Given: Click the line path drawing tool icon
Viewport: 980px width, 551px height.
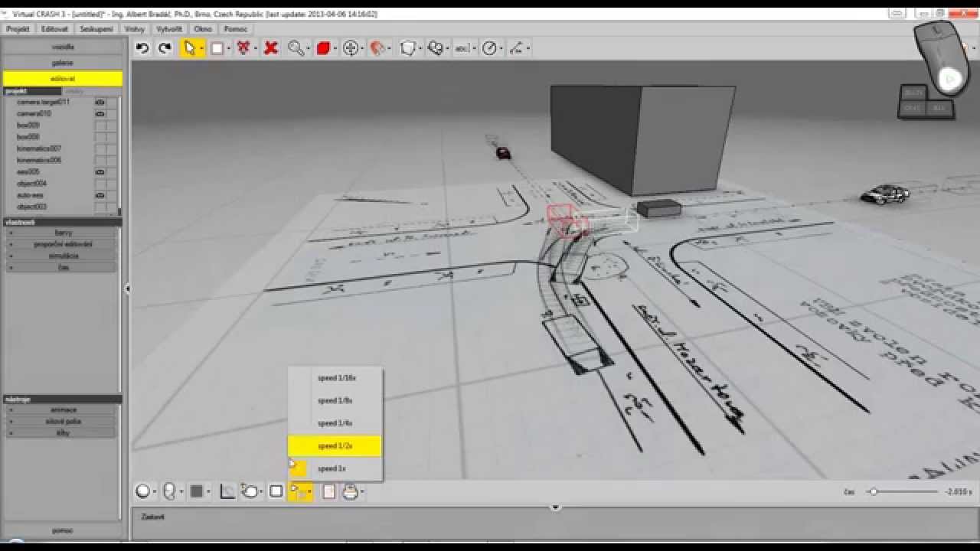Looking at the screenshot, I should point(516,48).
